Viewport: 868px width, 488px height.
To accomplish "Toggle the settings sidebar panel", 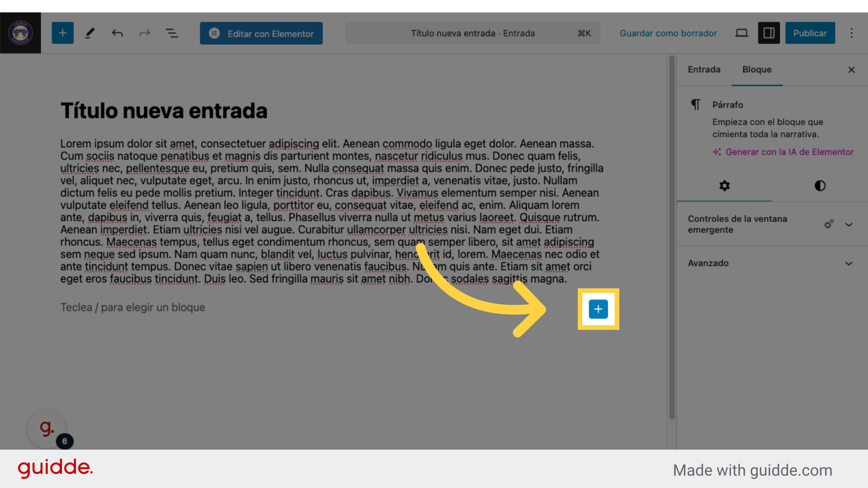I will (x=769, y=33).
